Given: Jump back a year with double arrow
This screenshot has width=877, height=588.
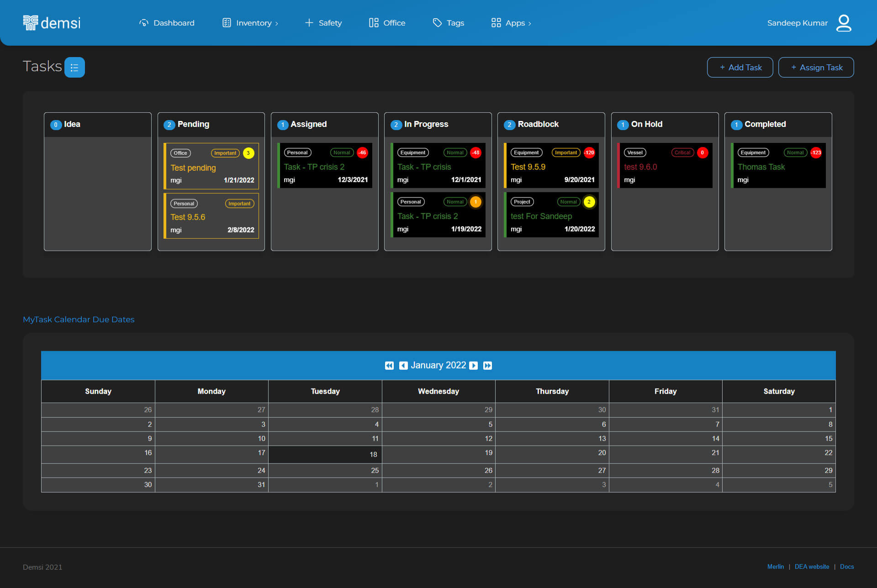Looking at the screenshot, I should pos(389,366).
